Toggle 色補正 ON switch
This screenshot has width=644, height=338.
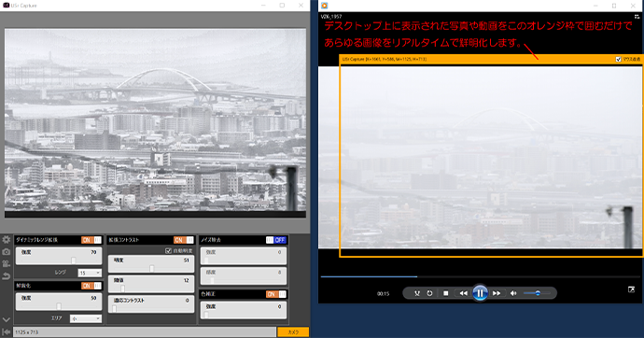(x=276, y=294)
